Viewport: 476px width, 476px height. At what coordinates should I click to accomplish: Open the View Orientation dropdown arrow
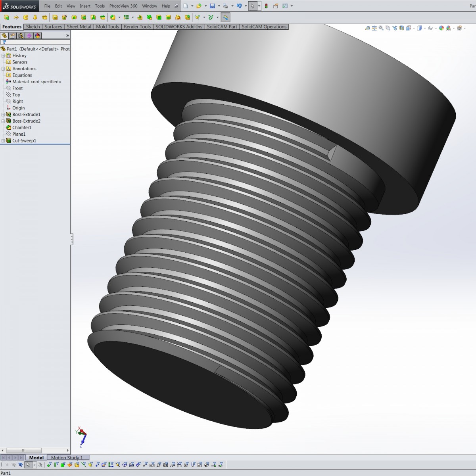414,29
